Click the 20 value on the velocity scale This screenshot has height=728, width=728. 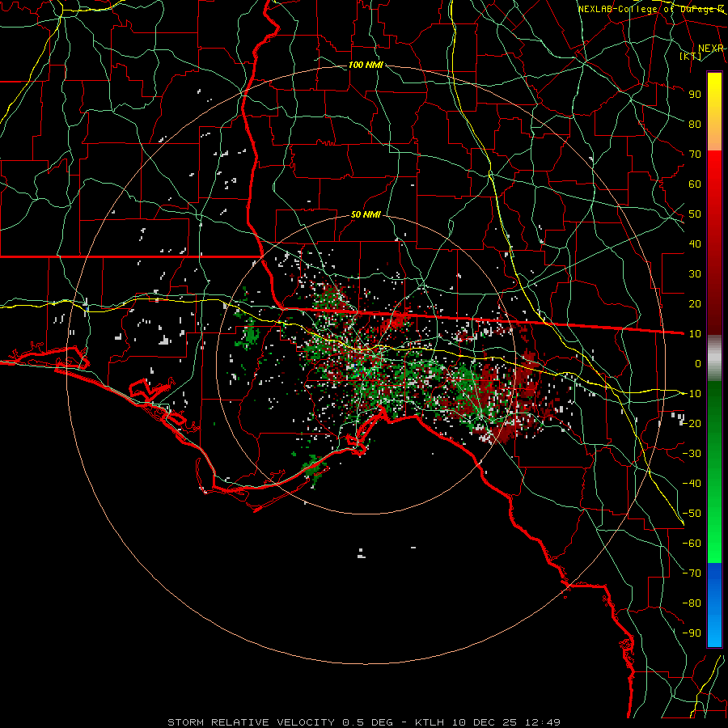coord(695,303)
